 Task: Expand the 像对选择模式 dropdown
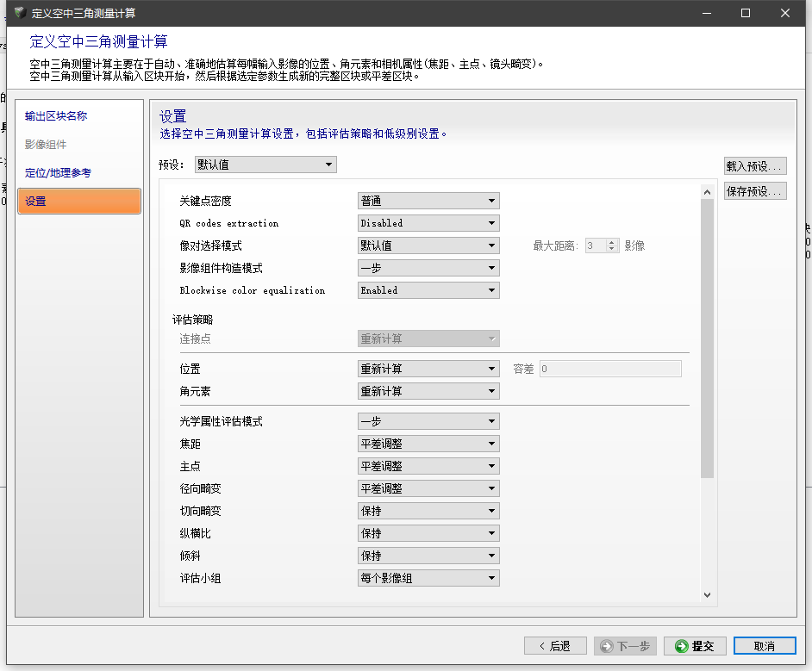pyautogui.click(x=428, y=245)
